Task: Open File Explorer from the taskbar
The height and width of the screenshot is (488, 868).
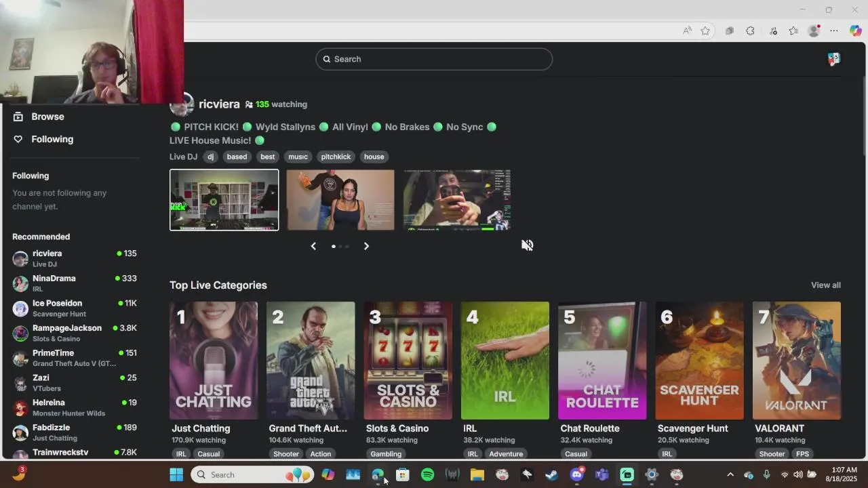Action: pos(477,474)
